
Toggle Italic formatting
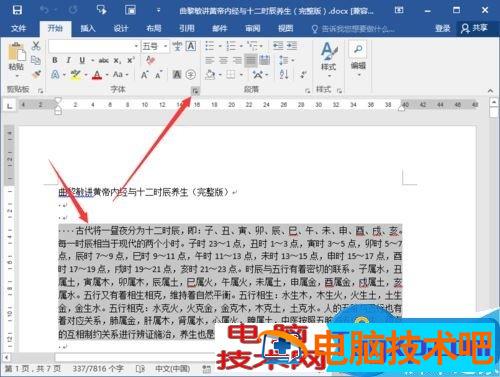pos(68,60)
